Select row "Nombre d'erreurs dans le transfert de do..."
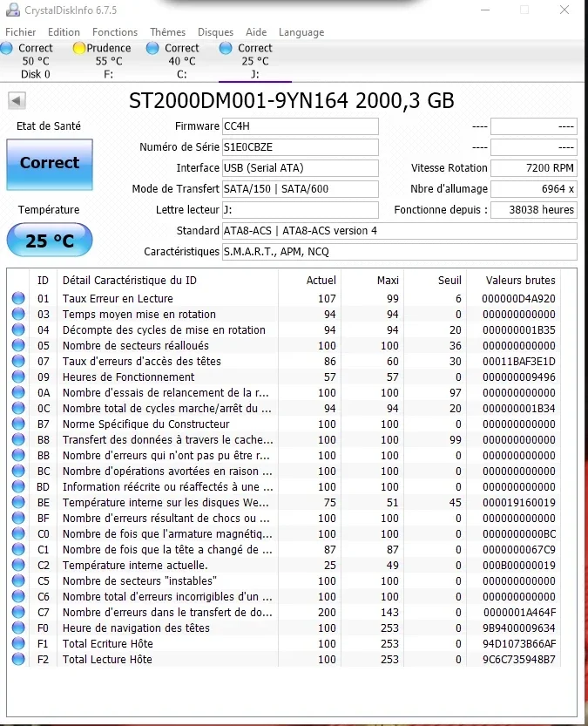The height and width of the screenshot is (726, 588). (284, 612)
